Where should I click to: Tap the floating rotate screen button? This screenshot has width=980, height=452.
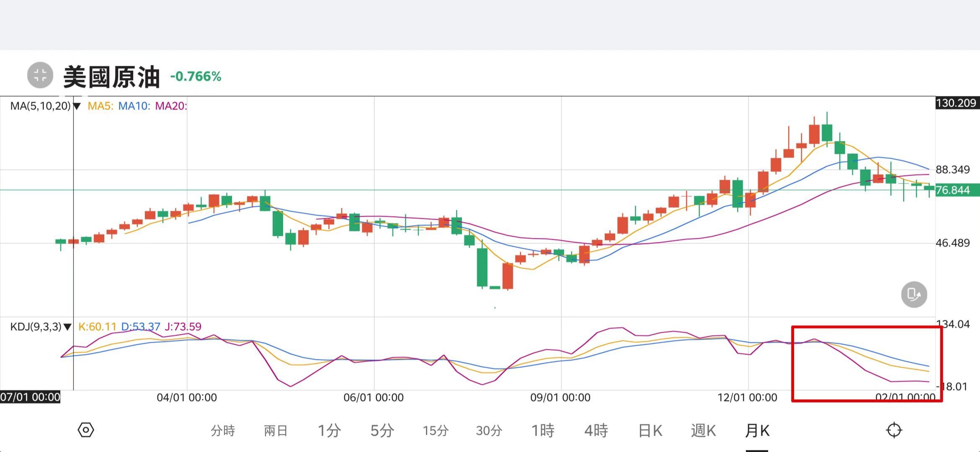point(914,294)
